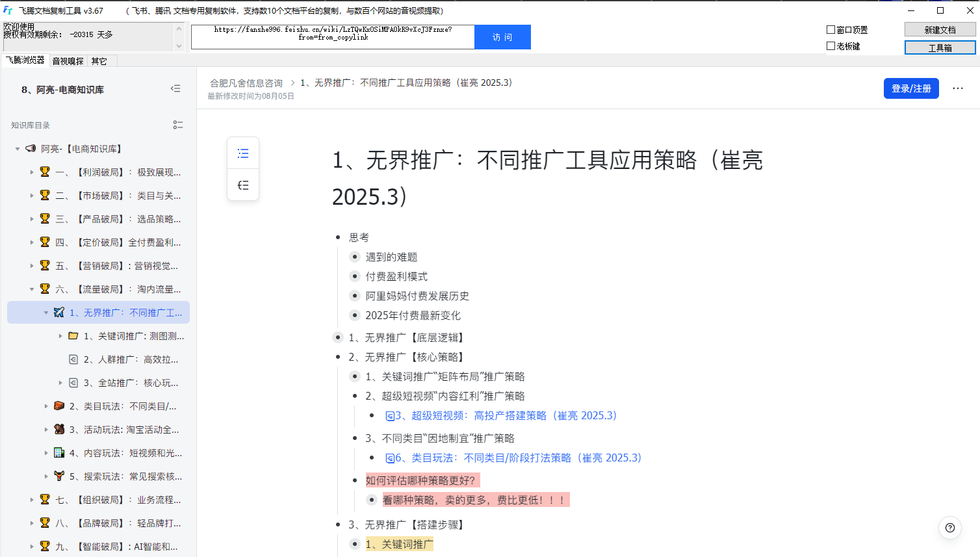Click the indent toggle icon below outline

pos(243,185)
